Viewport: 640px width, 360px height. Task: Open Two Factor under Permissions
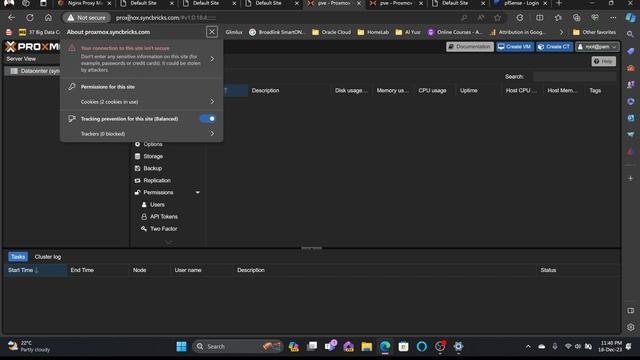[163, 229]
